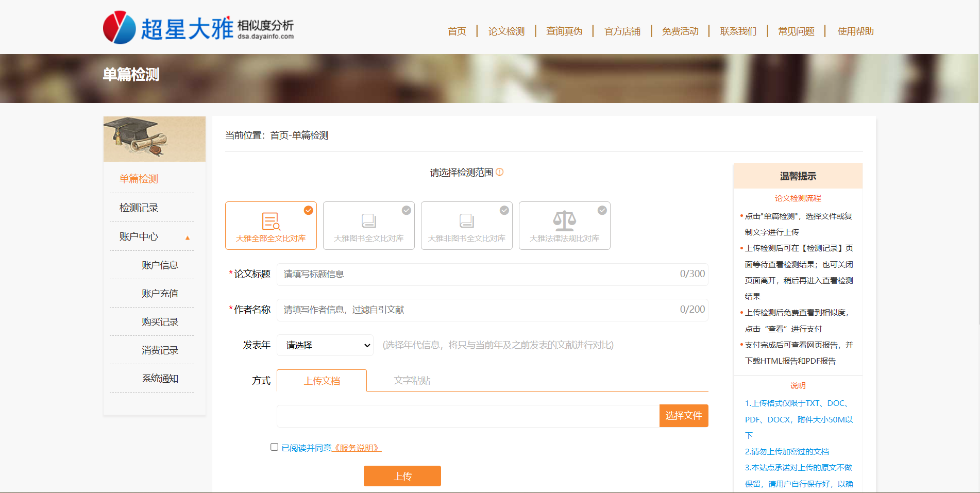Click the graduation cap image in sidebar
Screen dimensions: 980x493
pos(155,139)
